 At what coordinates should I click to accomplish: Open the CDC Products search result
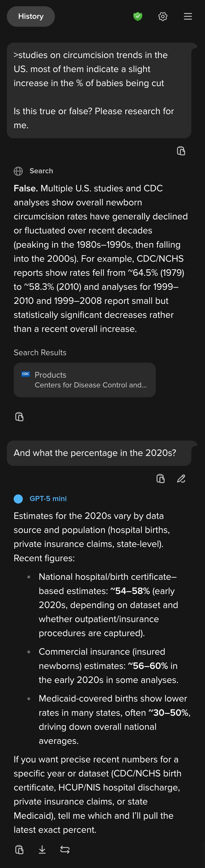(85, 380)
